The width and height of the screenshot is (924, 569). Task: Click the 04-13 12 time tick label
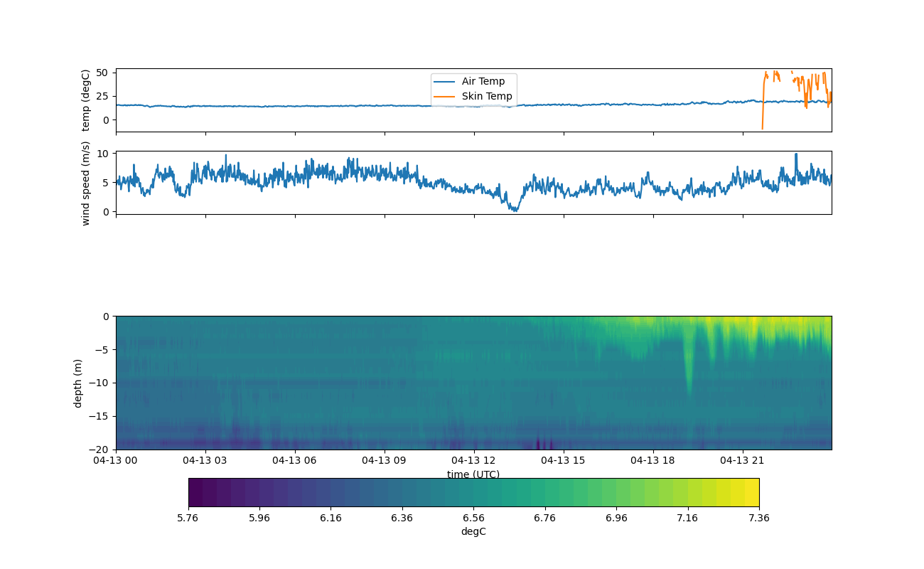click(x=474, y=460)
